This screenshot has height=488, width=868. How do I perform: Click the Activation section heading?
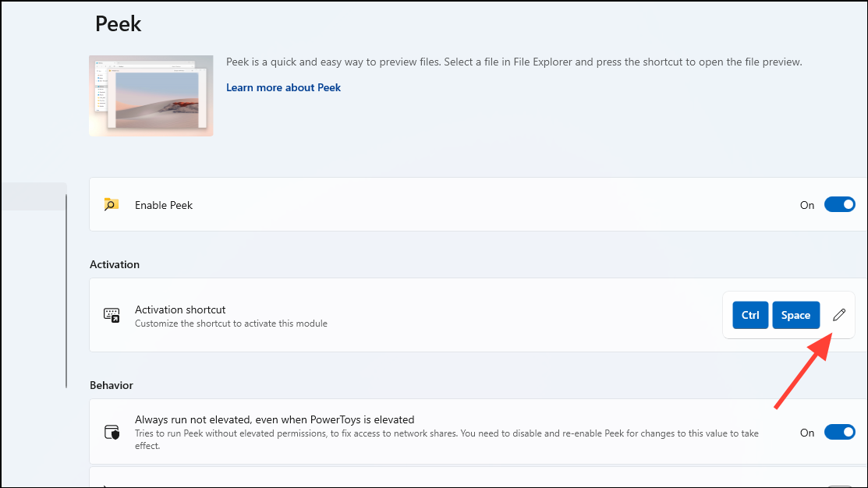(115, 264)
